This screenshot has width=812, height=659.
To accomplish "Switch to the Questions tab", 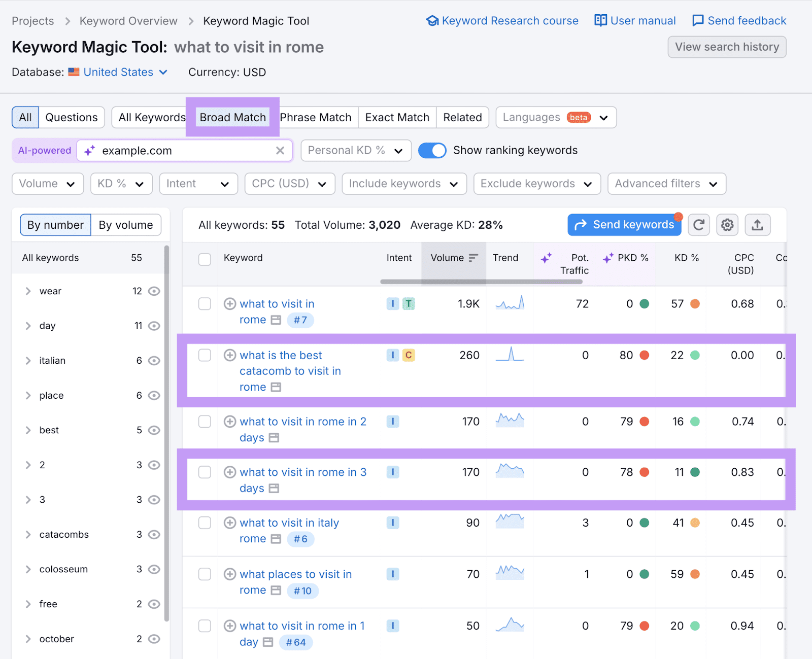I will point(71,117).
